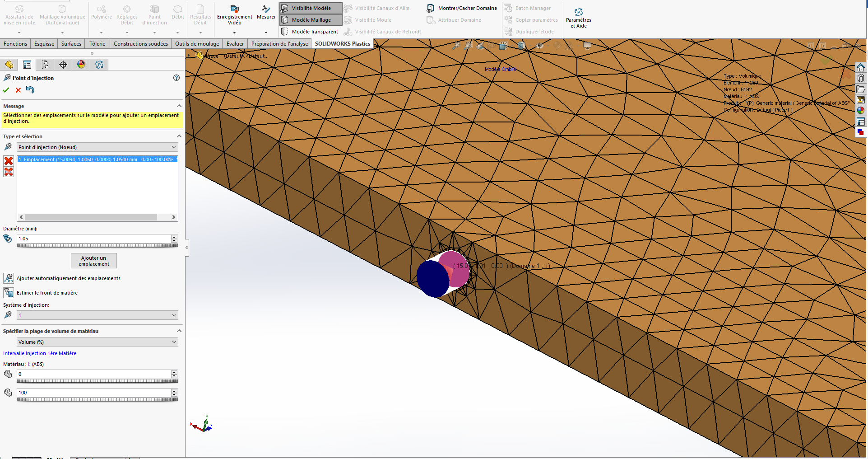Image resolution: width=868 pixels, height=459 pixels.
Task: Open Design Library task pane icon
Action: pos(861,78)
